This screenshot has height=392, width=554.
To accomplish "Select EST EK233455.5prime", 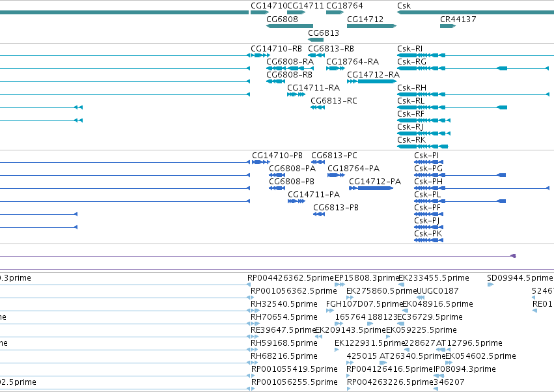I will [x=434, y=278].
